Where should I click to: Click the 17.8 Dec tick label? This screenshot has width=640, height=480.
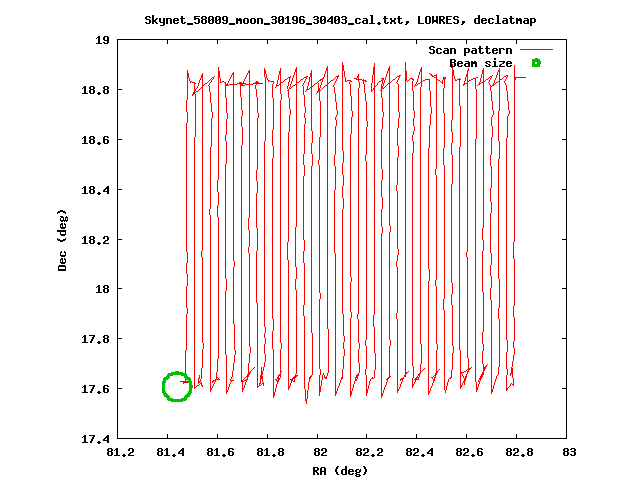96,339
